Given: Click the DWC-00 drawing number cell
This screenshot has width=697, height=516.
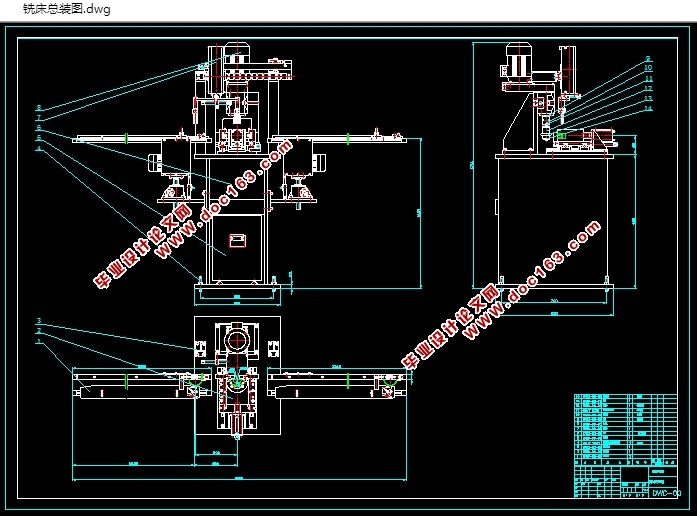Looking at the screenshot, I should 665,493.
